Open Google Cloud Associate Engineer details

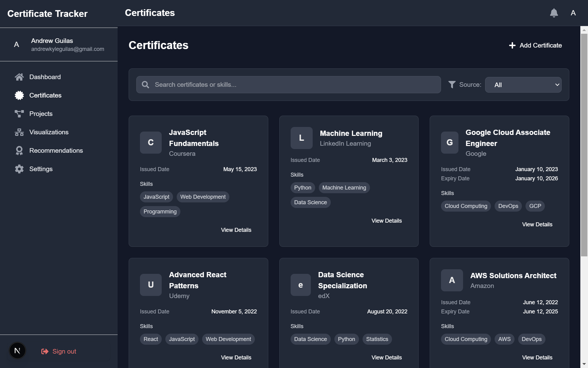(x=537, y=224)
